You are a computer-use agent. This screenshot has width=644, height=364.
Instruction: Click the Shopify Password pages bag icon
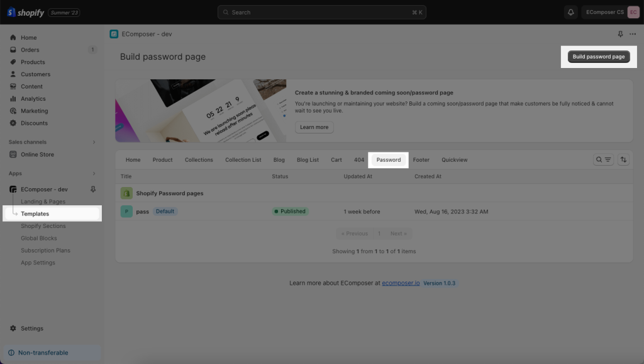point(126,193)
